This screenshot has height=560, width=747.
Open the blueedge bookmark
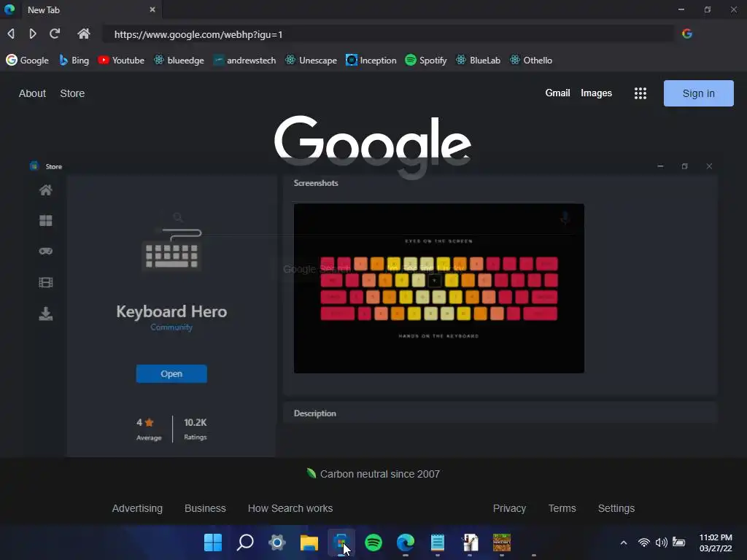point(179,60)
